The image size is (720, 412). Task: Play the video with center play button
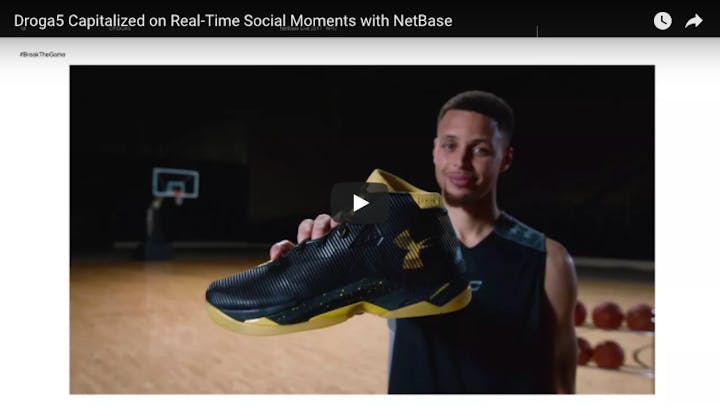(360, 203)
